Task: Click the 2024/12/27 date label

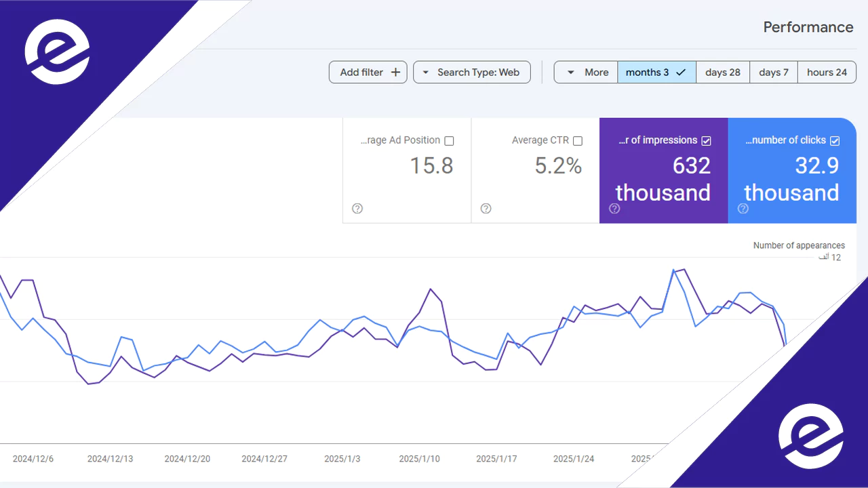Action: [264, 459]
